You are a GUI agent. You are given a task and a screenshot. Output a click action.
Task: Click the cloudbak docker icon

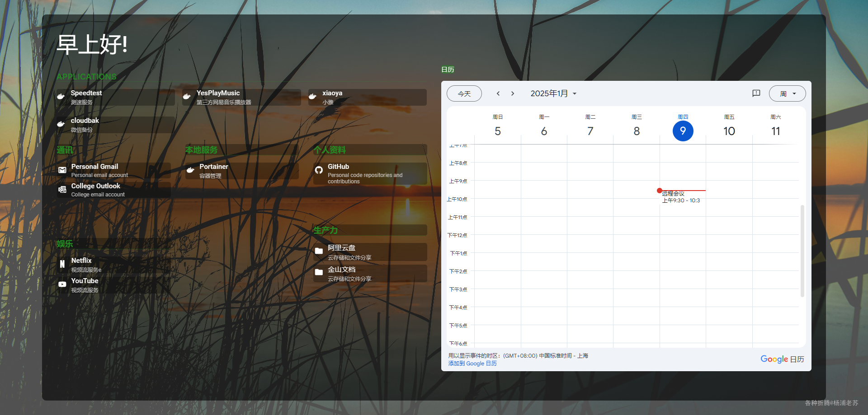tap(61, 124)
